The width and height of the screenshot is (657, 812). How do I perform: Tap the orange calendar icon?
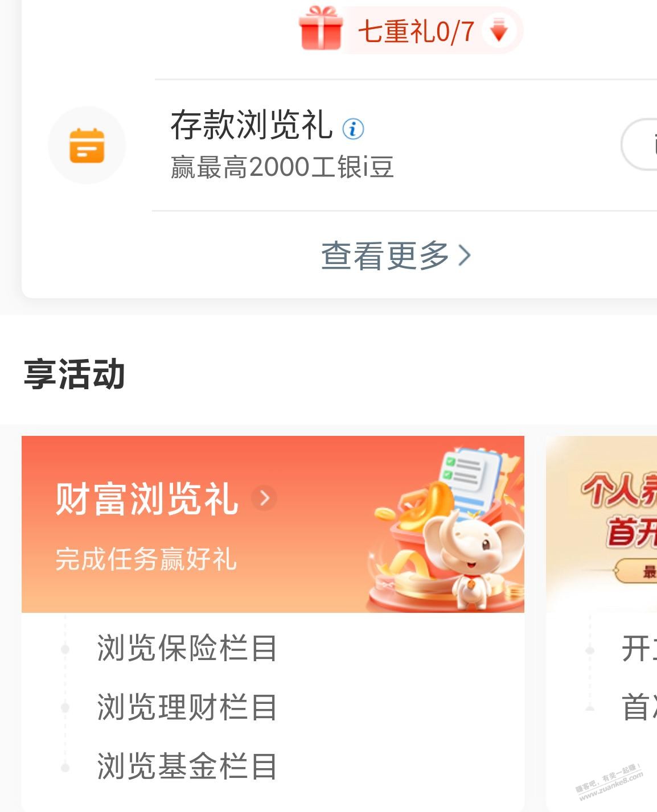87,145
